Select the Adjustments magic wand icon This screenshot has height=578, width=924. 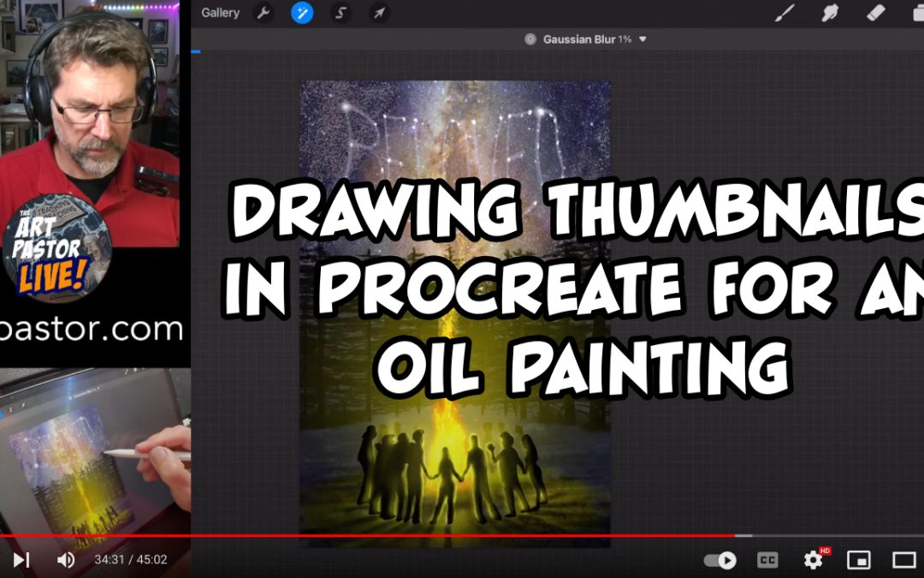click(x=302, y=13)
